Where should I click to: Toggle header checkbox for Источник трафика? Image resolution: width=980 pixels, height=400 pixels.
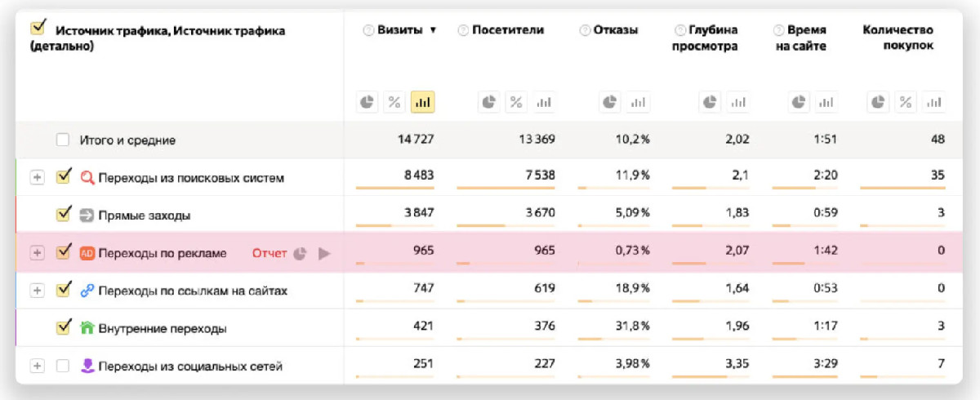38,29
